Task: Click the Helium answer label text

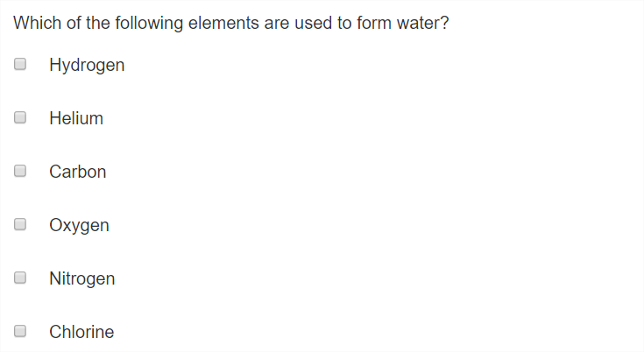Action: [x=76, y=118]
